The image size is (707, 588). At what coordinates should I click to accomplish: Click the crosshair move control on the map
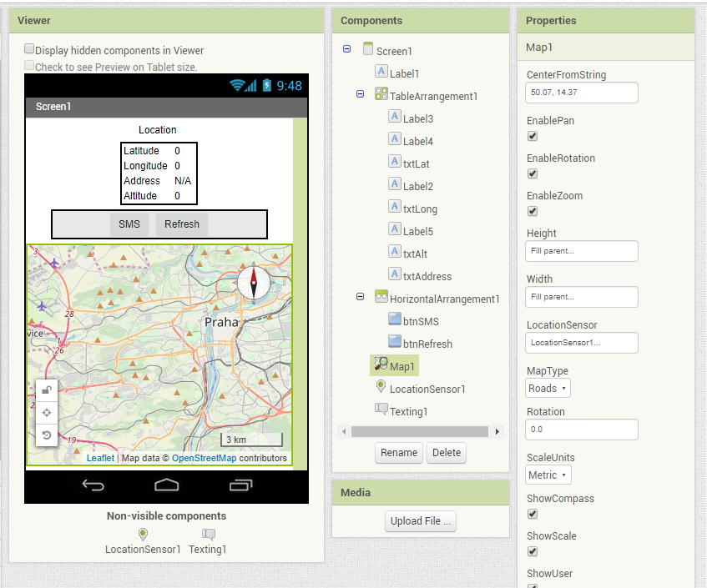point(47,410)
